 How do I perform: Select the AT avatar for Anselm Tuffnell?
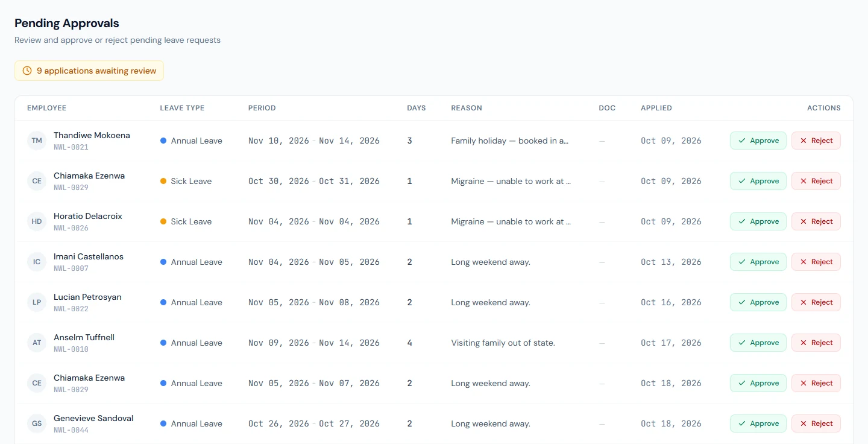pyautogui.click(x=37, y=343)
